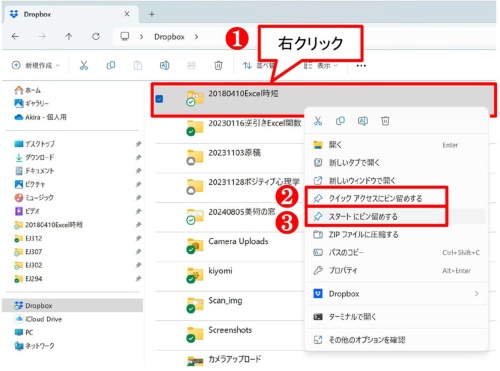
Task: Click the toolbar Paste icon
Action: click(x=138, y=65)
